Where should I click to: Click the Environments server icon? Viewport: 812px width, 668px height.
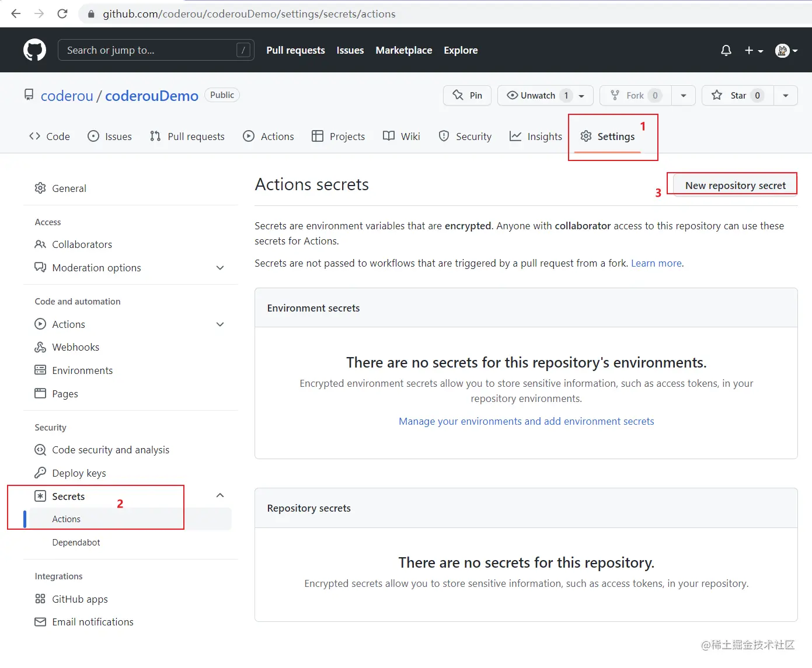point(40,370)
